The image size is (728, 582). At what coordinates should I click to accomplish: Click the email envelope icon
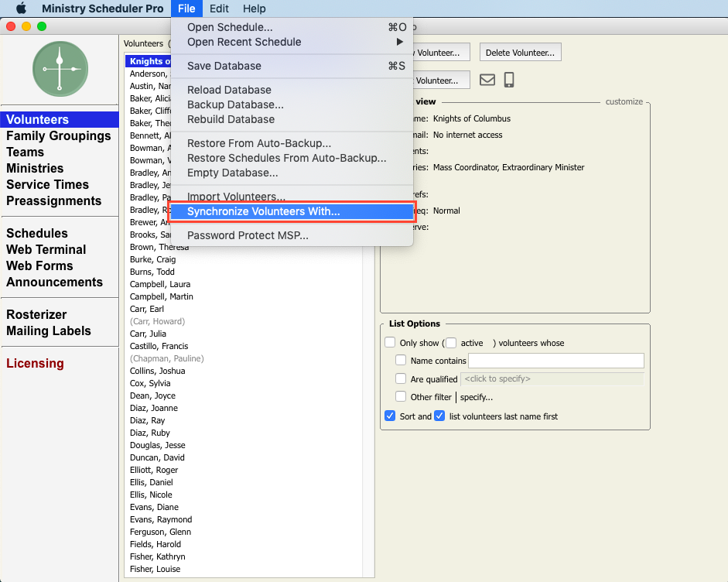[x=487, y=80]
